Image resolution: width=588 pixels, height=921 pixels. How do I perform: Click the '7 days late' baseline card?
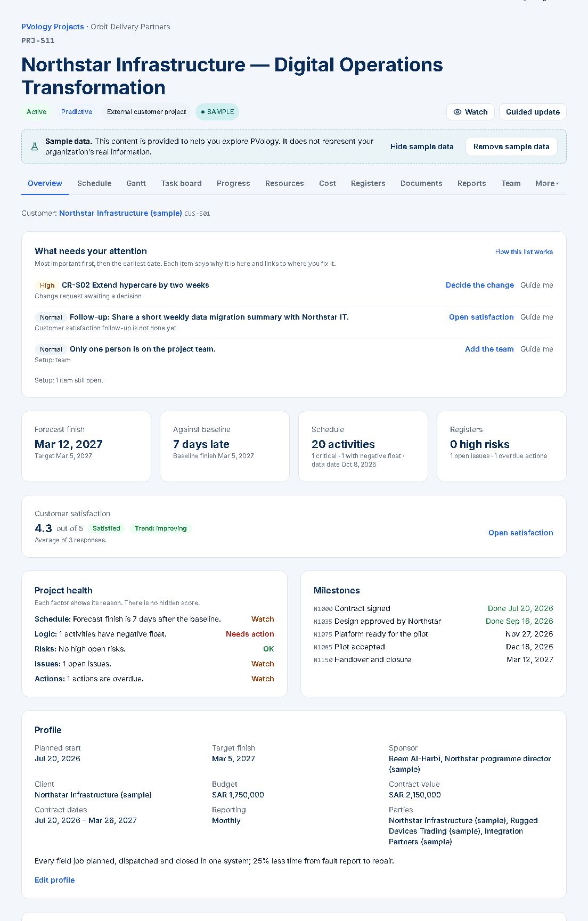[x=225, y=446]
